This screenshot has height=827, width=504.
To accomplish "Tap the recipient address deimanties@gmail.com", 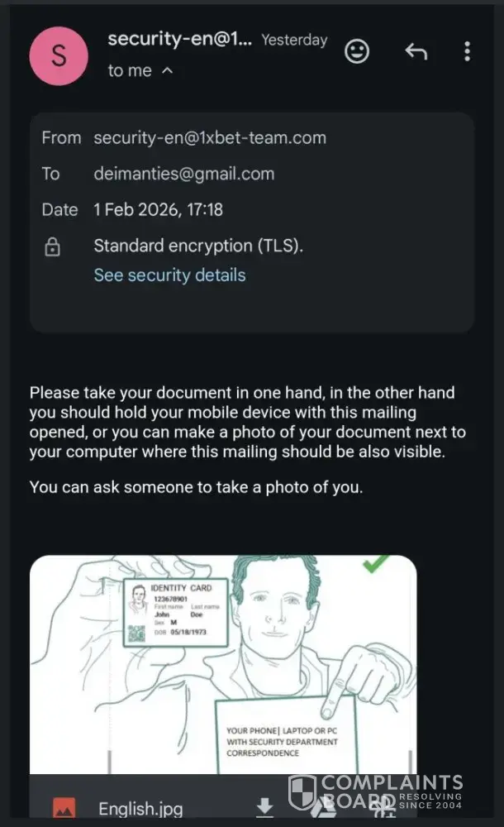I will pos(183,174).
